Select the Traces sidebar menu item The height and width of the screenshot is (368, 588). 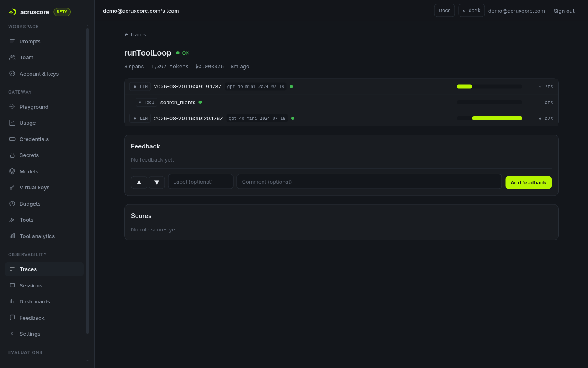pos(44,269)
